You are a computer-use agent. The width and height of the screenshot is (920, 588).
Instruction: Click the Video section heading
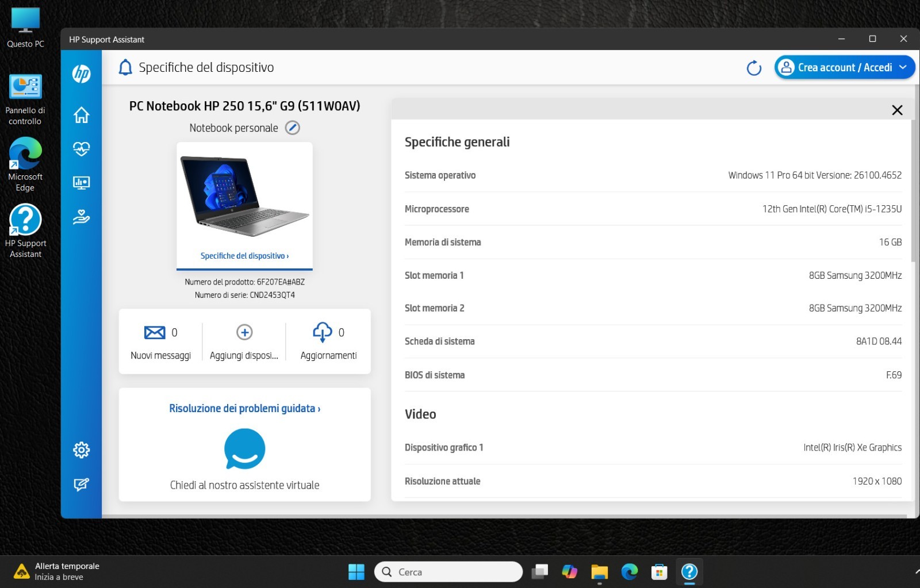pos(420,414)
